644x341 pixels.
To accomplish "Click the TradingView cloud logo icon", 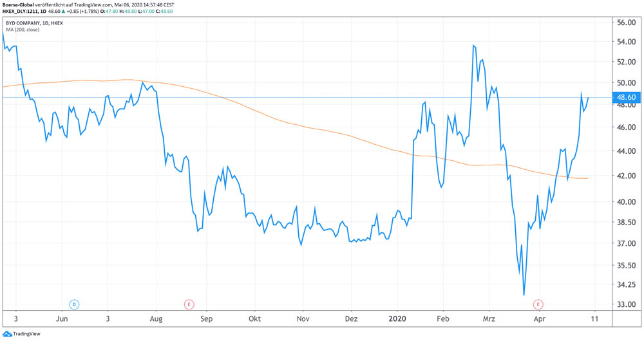I will tap(7, 334).
